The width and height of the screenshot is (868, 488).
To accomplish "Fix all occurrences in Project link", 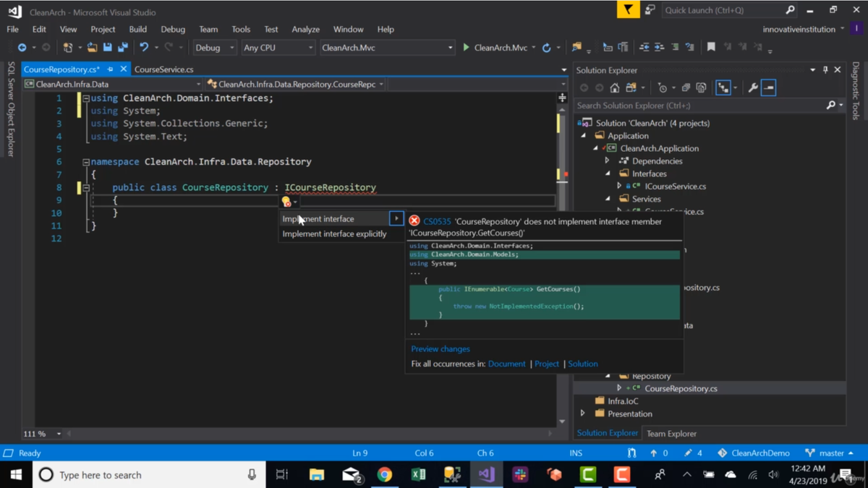I will 547,364.
